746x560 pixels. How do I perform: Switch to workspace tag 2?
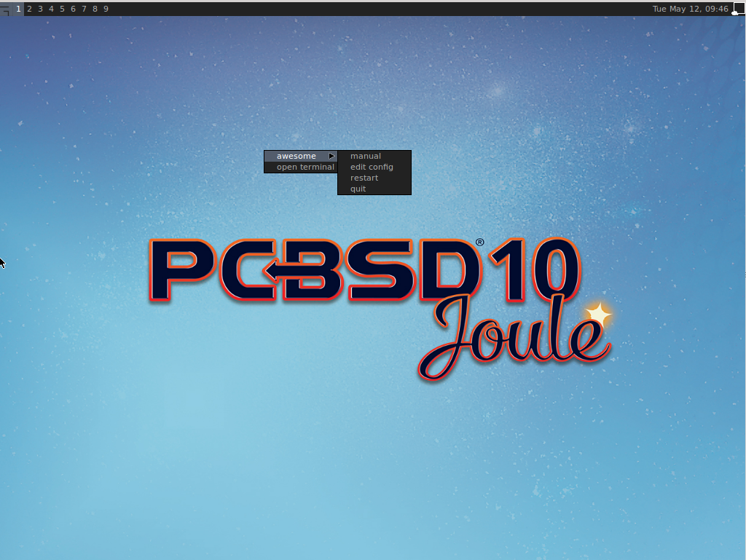tap(29, 9)
